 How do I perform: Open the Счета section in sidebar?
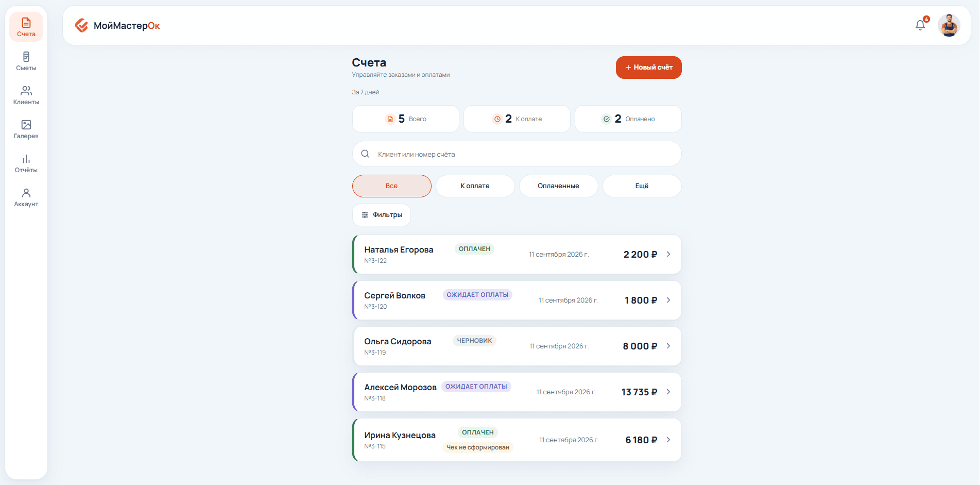click(x=26, y=27)
